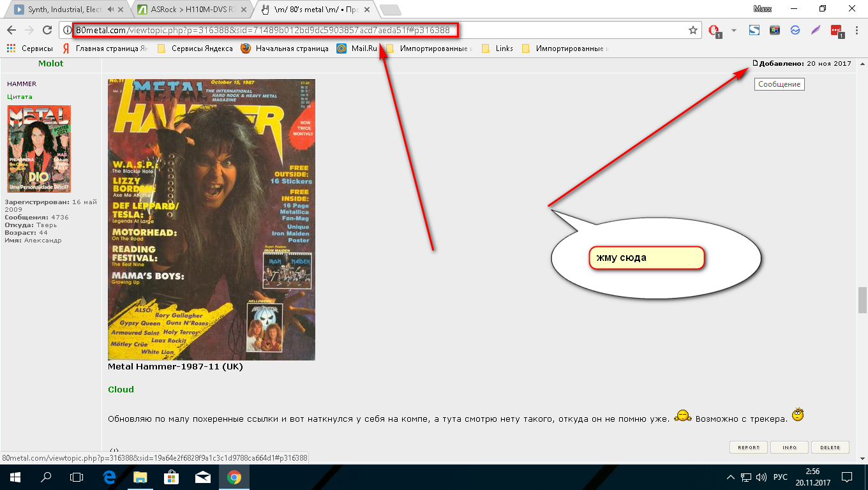The width and height of the screenshot is (868, 490).
Task: Open the Импортированные folder left of Links
Action: (x=430, y=48)
